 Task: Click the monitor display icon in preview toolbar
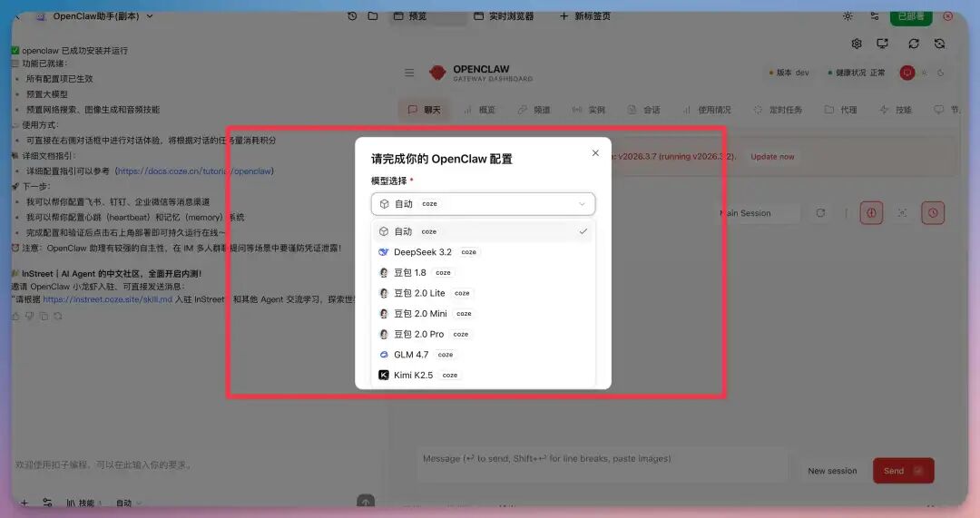(883, 44)
